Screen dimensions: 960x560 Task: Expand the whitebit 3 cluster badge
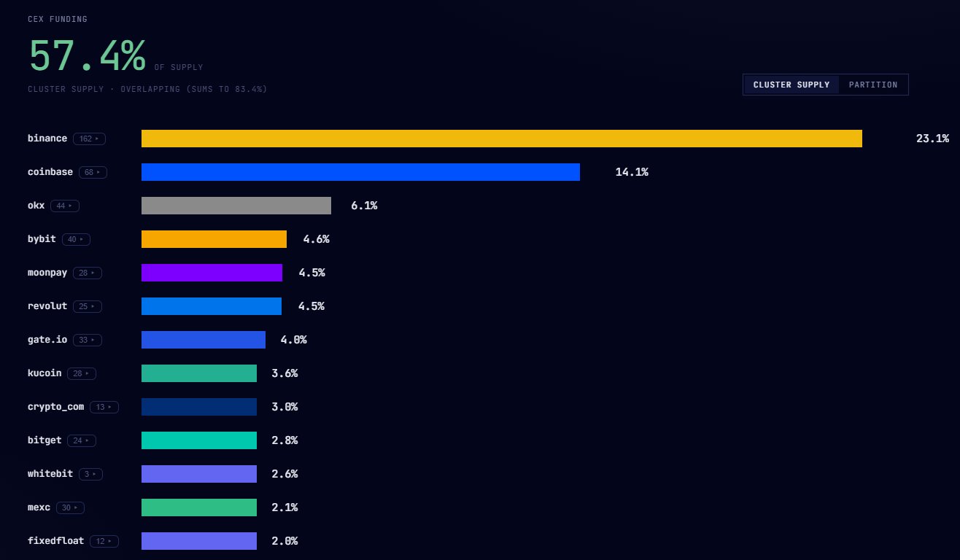90,474
